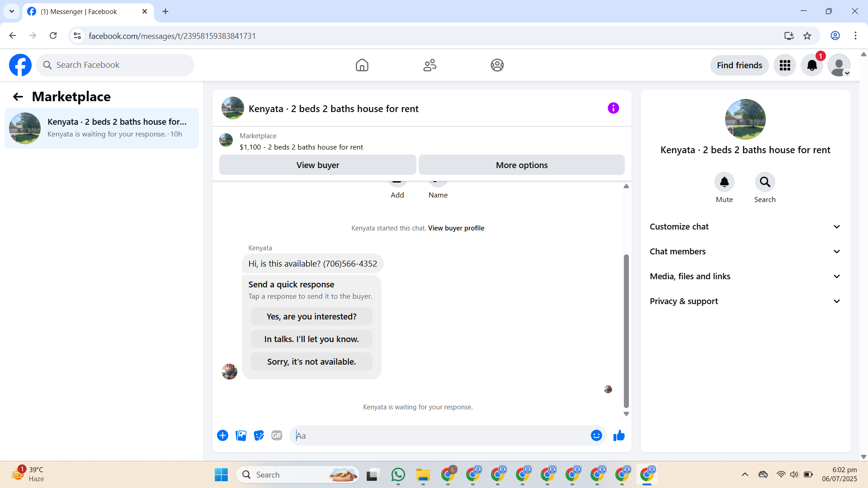Install app icon in address bar
Screen dimensions: 868x488
coord(789,36)
